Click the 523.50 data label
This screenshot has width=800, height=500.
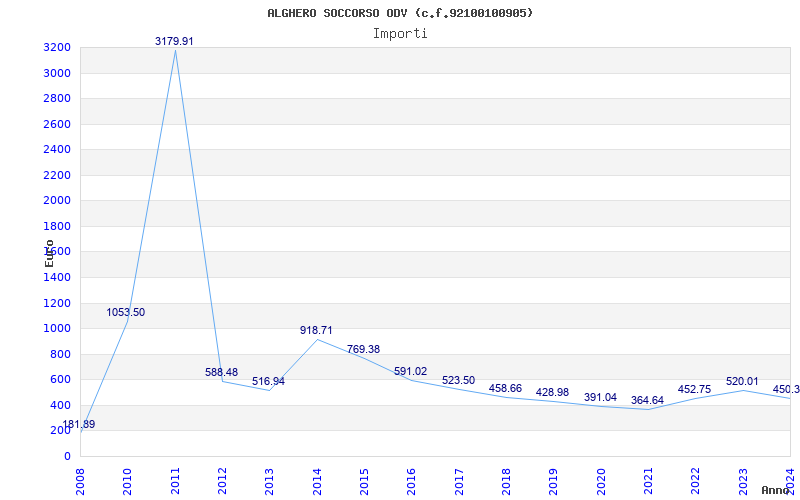tap(458, 381)
